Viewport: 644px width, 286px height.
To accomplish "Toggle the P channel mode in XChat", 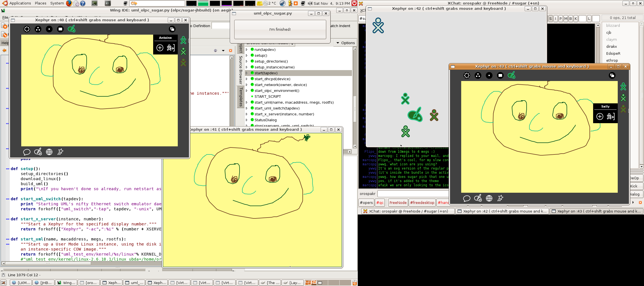I will [560, 19].
